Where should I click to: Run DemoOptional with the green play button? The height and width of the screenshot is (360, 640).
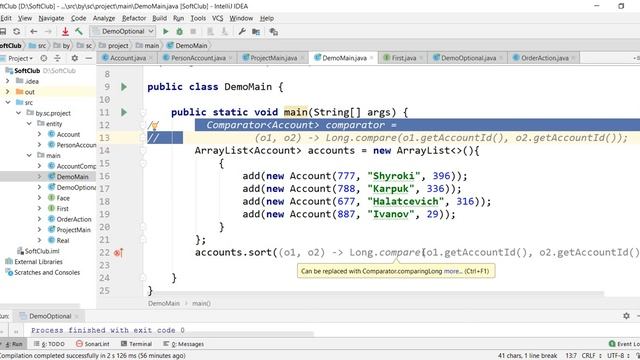coord(166,31)
